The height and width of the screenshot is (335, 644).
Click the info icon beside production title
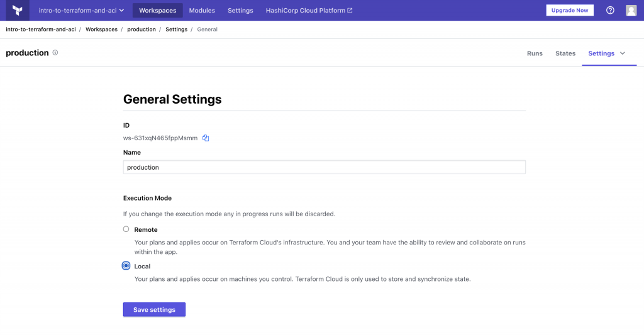pos(55,53)
